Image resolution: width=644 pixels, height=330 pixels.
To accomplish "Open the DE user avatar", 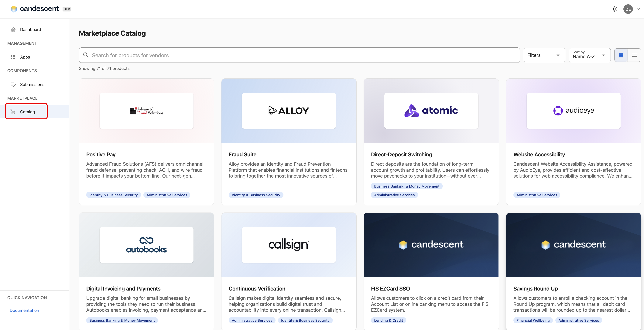I will (x=628, y=9).
